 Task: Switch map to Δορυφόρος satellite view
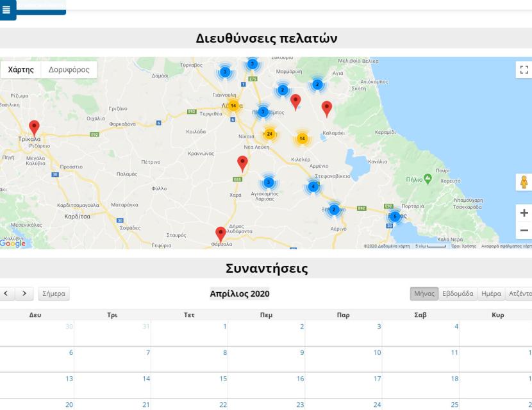[69, 70]
